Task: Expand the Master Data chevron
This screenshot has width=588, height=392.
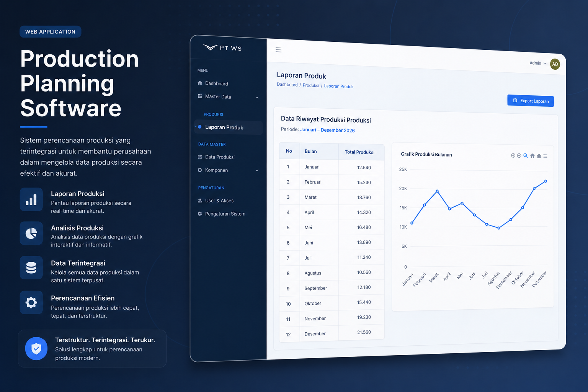Action: pos(257,98)
